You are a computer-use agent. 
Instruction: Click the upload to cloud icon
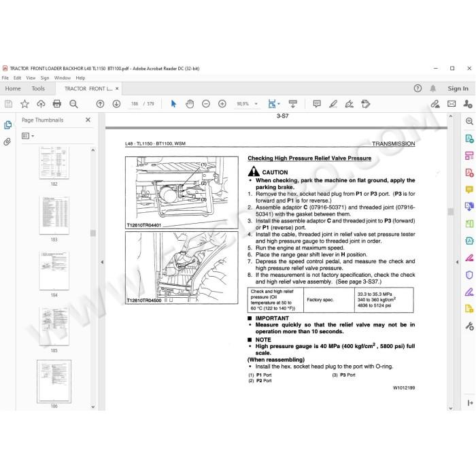[41, 104]
